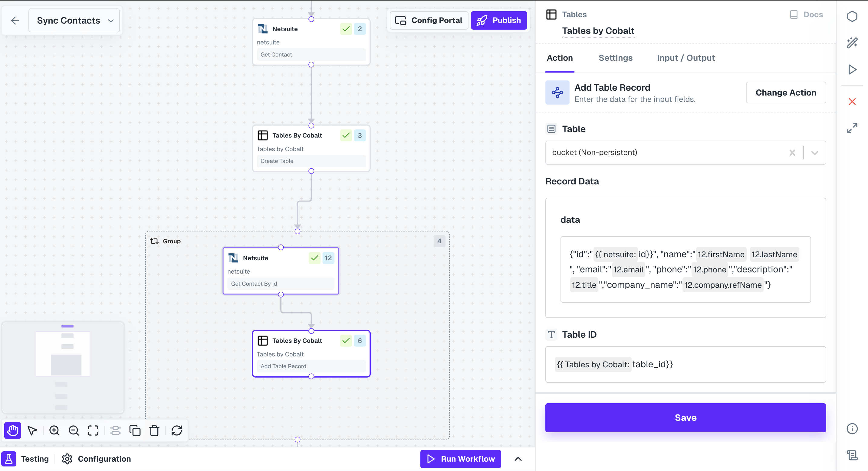Expand the Sync Contacts workflow dropdown
The image size is (868, 471).
111,20
